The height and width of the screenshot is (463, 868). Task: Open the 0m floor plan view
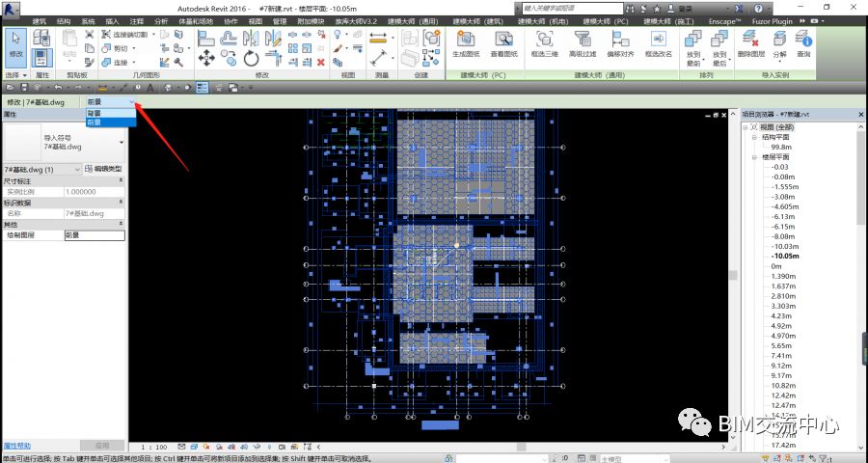click(776, 266)
